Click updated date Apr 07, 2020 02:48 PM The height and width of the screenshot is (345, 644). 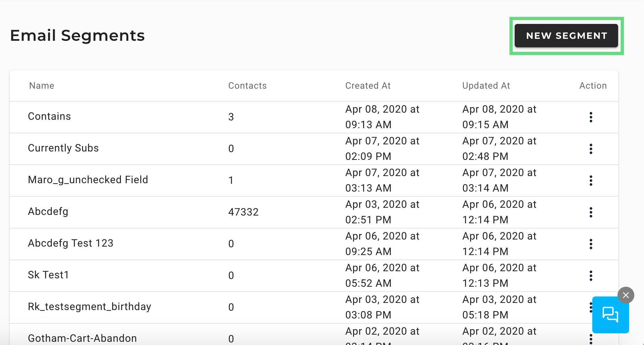[x=499, y=149]
